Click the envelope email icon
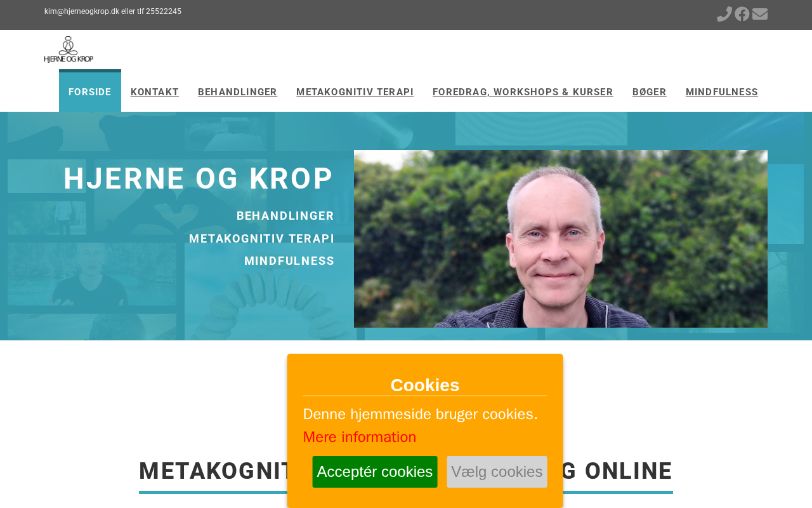Image resolution: width=812 pixels, height=508 pixels. [760, 14]
